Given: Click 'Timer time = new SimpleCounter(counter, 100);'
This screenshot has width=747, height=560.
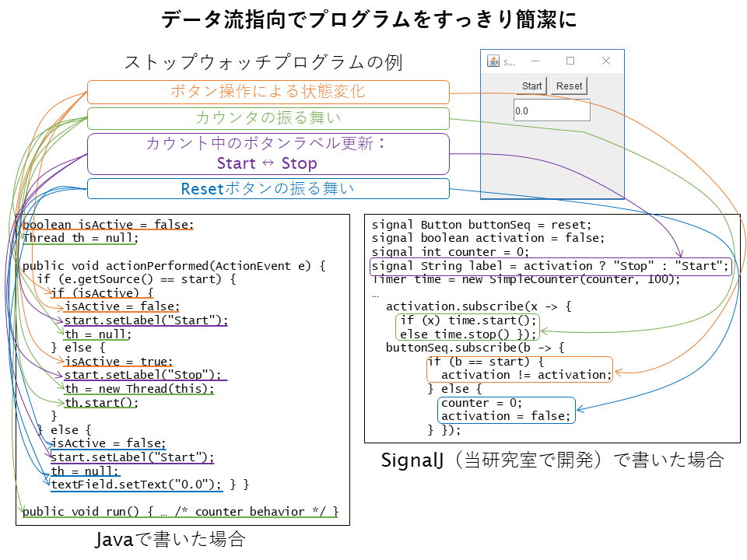Looking at the screenshot, I should 526,279.
